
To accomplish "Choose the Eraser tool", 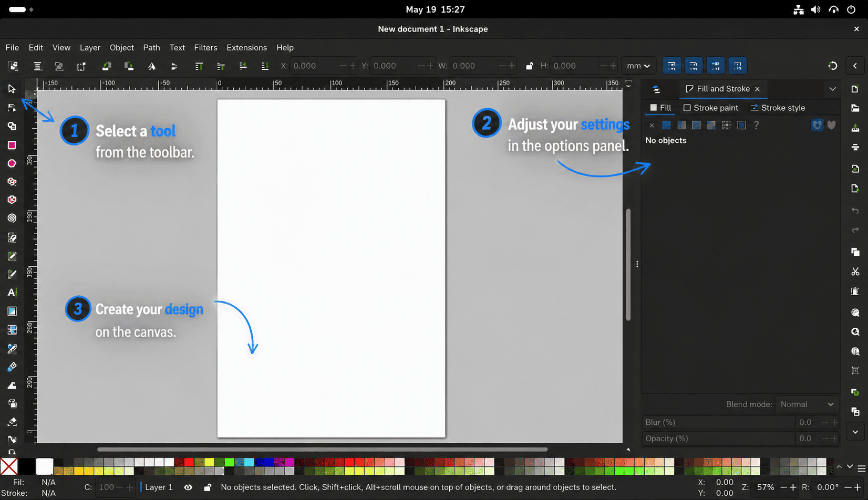I will 12,422.
